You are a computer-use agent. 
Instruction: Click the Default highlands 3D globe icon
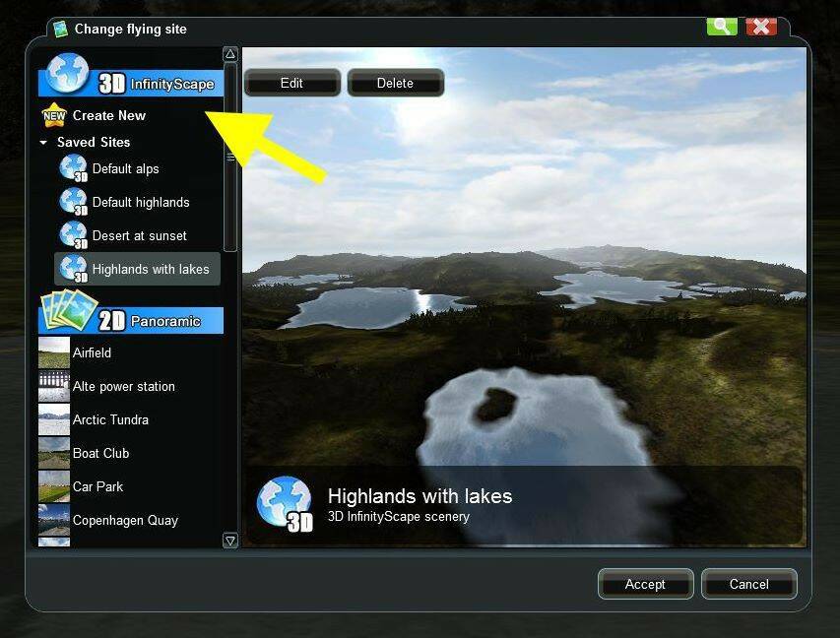[74, 203]
